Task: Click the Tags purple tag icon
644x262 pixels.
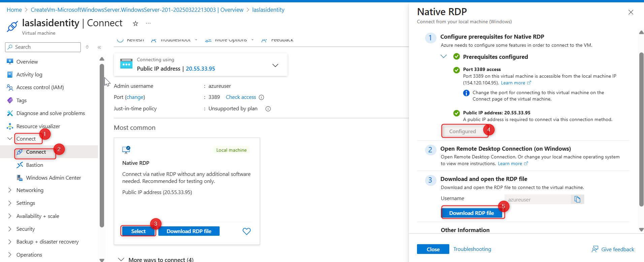Action: tap(10, 100)
